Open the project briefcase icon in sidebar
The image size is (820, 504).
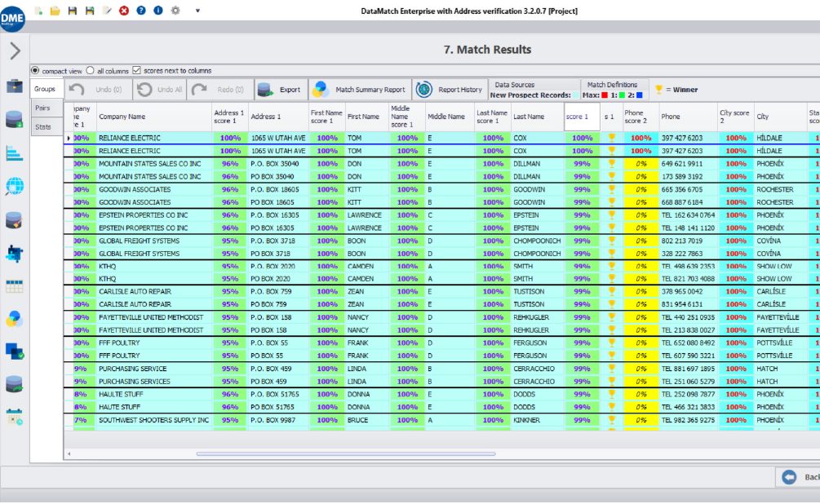[x=14, y=86]
